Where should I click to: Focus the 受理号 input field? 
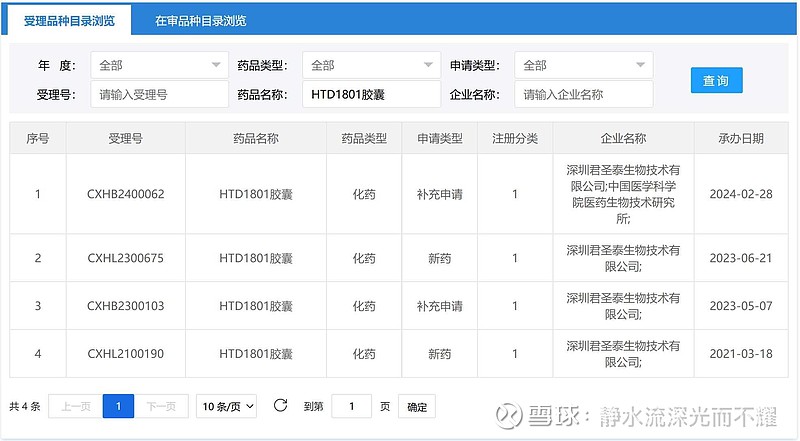(159, 94)
